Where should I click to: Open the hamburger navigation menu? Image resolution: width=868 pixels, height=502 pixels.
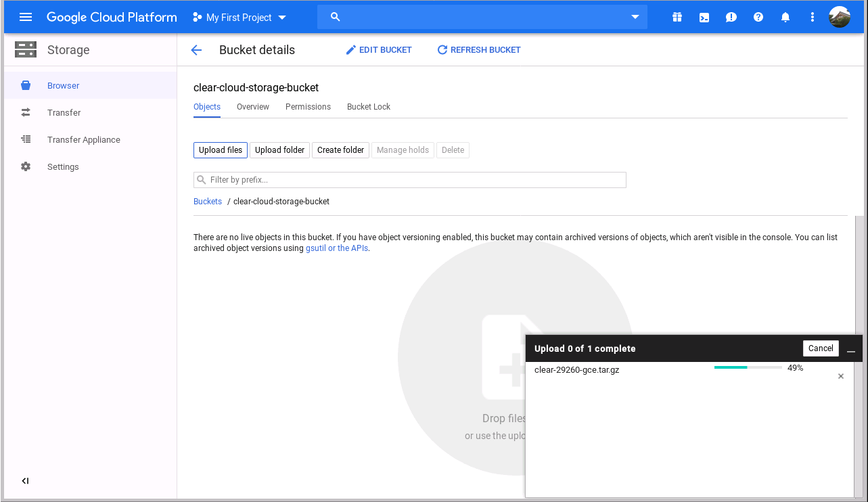pyautogui.click(x=26, y=18)
